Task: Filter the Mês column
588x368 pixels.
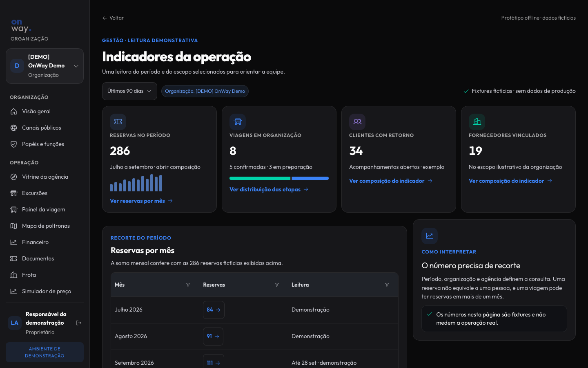Action: click(x=188, y=285)
